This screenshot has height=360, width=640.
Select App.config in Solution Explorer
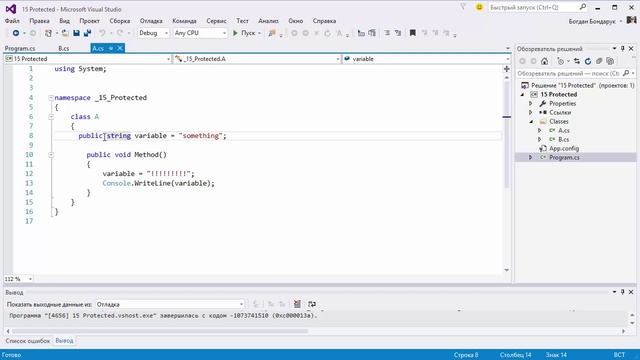pos(564,149)
